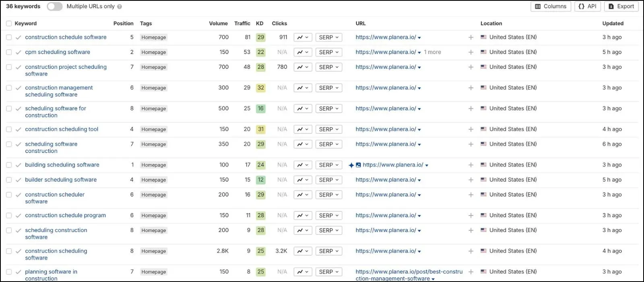
Task: Click image pack icon in building scheduling software row
Action: pyautogui.click(x=358, y=165)
